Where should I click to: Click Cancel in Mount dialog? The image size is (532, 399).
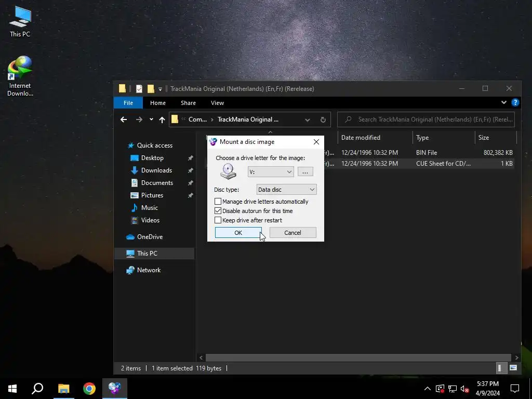point(292,232)
